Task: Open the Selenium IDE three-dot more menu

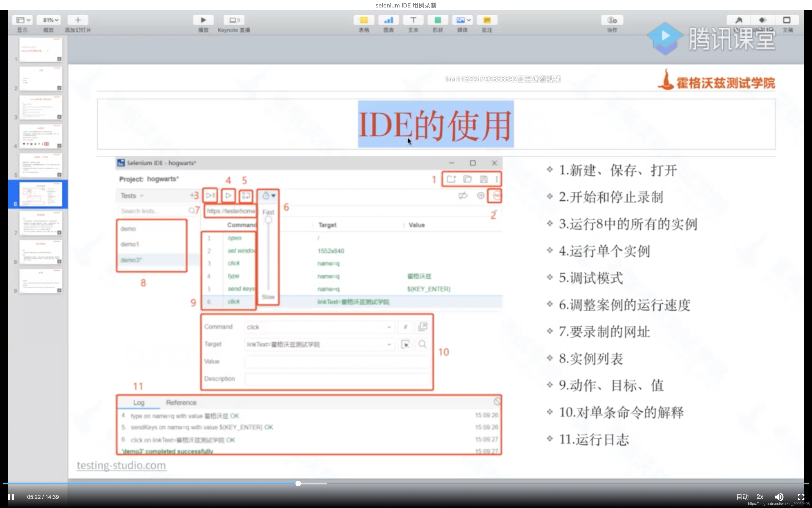Action: coord(497,179)
